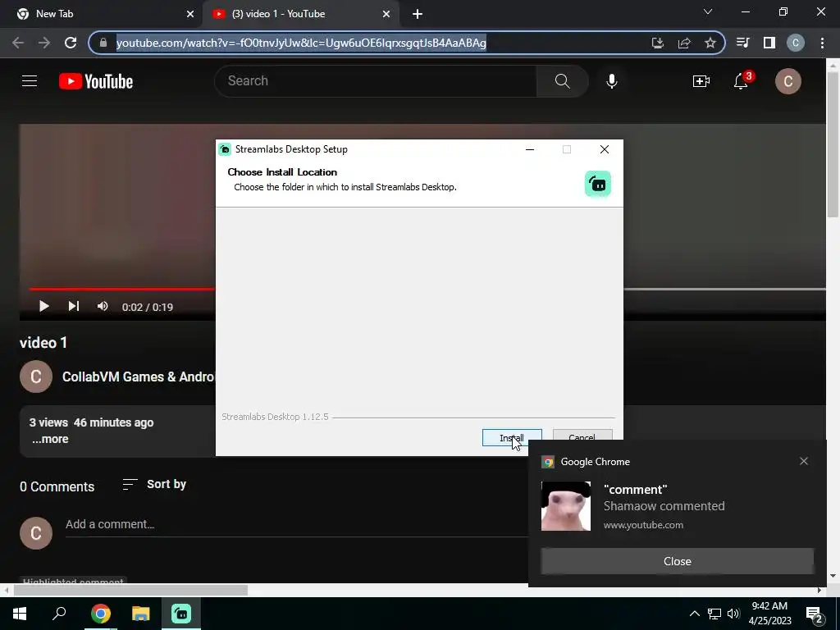Focus the YouTube Search field

(x=375, y=81)
